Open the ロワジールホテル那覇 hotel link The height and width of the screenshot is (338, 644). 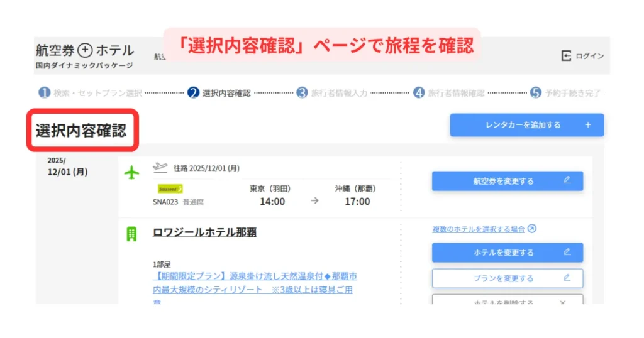coord(204,232)
